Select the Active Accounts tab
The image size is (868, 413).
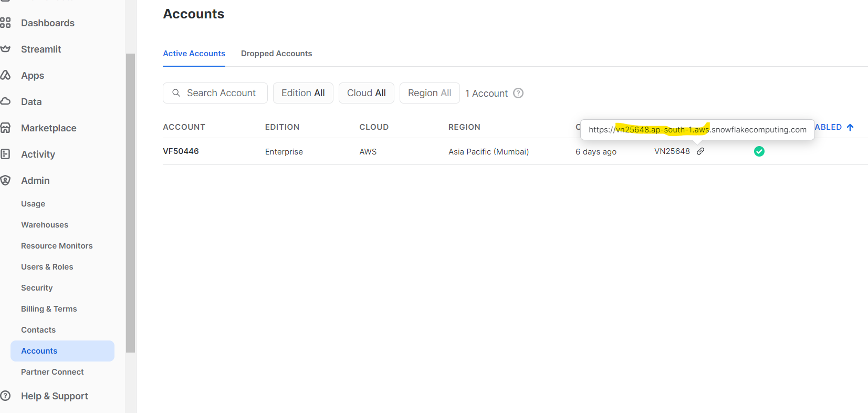tap(194, 54)
